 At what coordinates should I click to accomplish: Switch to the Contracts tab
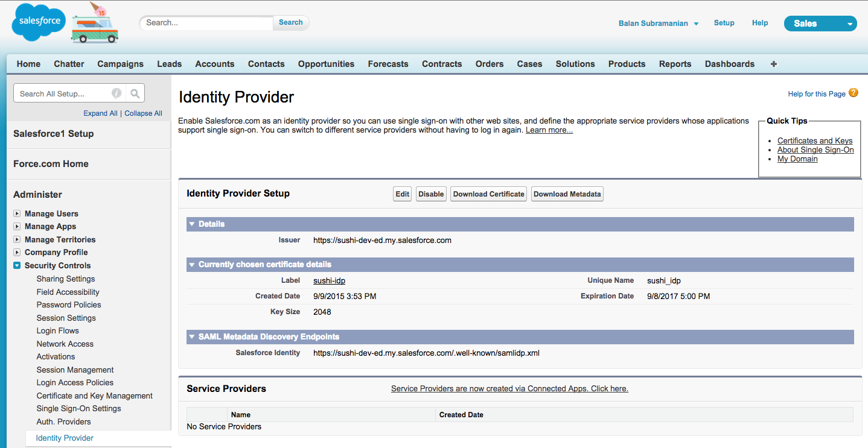pos(442,64)
